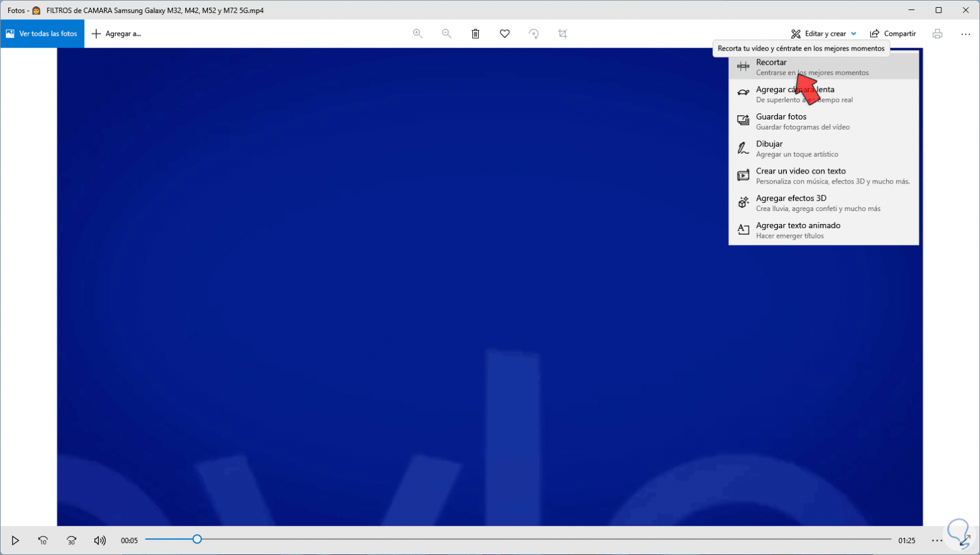Click the Editar y crear scissors icon
Viewport: 980px width, 555px height.
[x=796, y=34]
